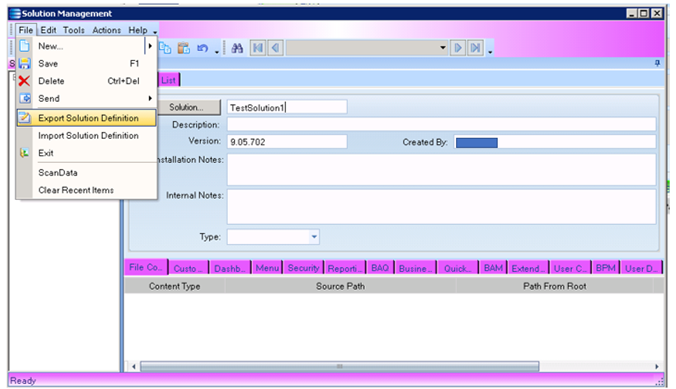This screenshot has height=389, width=676.
Task: Choose Exit from the File menu
Action: [87, 153]
